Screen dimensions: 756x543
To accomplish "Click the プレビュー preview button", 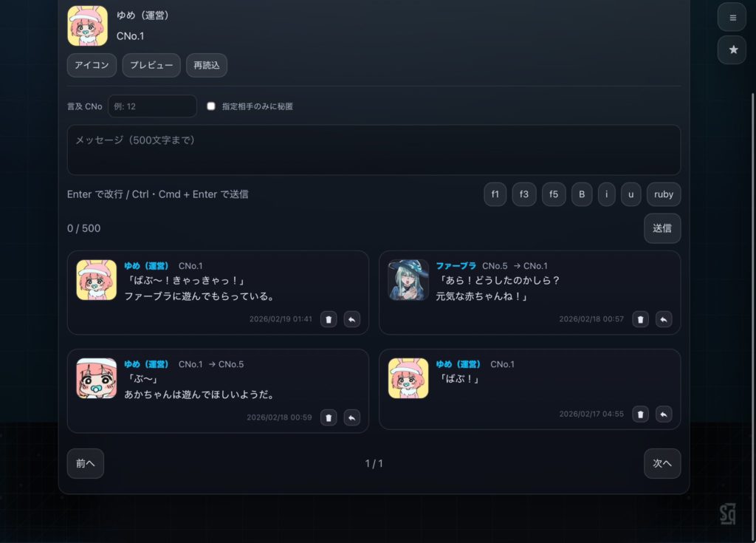I will 151,65.
